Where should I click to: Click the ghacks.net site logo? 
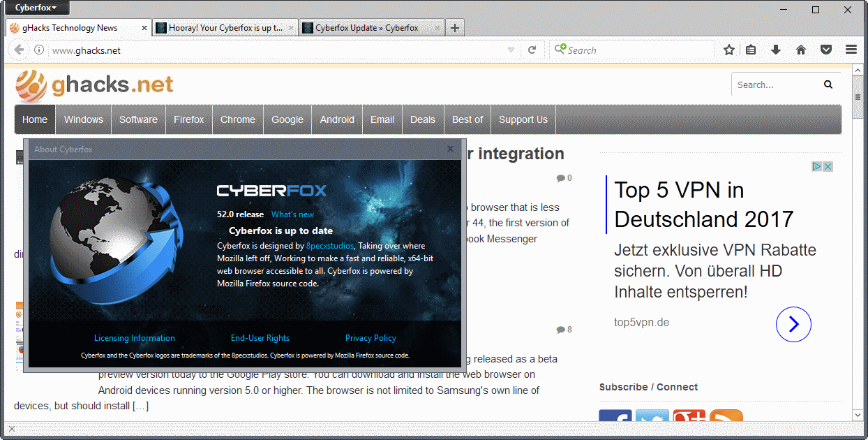click(x=95, y=85)
